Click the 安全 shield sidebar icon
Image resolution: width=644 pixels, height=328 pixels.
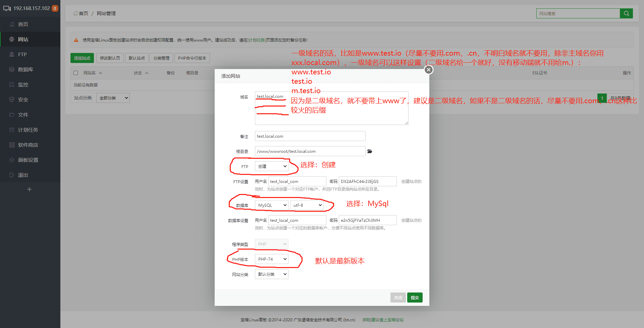tap(12, 100)
